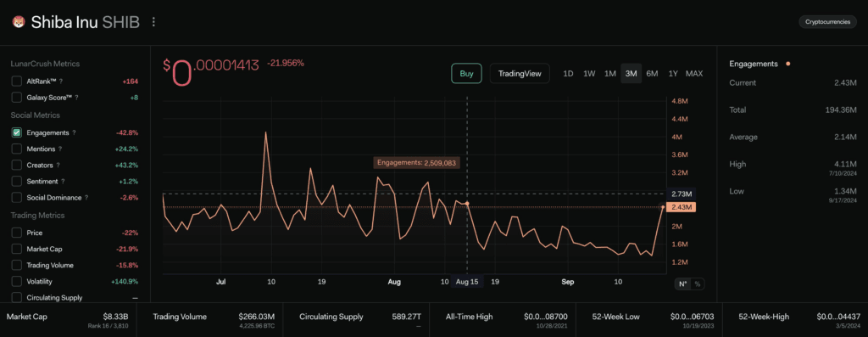Click the Social Dominance help question mark
868x337 pixels.
(86, 197)
